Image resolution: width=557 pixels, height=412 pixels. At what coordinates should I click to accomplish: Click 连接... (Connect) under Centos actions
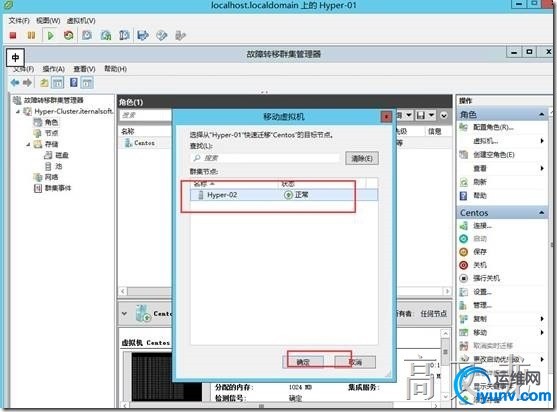[x=482, y=226]
